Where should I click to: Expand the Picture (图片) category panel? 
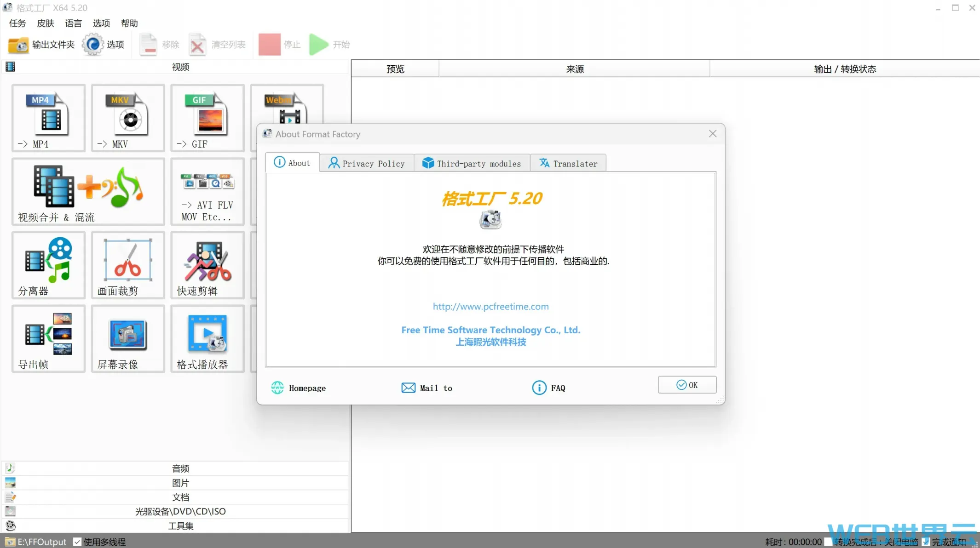(x=175, y=483)
